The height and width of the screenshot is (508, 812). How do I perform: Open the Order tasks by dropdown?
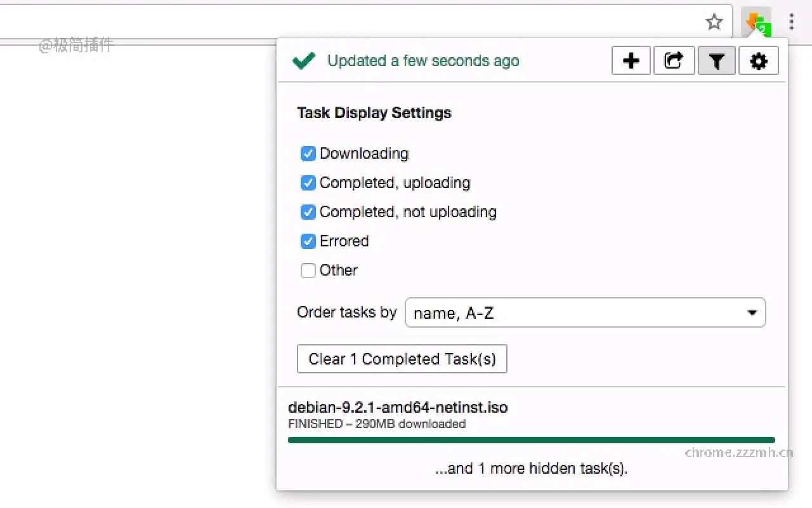[x=585, y=313]
